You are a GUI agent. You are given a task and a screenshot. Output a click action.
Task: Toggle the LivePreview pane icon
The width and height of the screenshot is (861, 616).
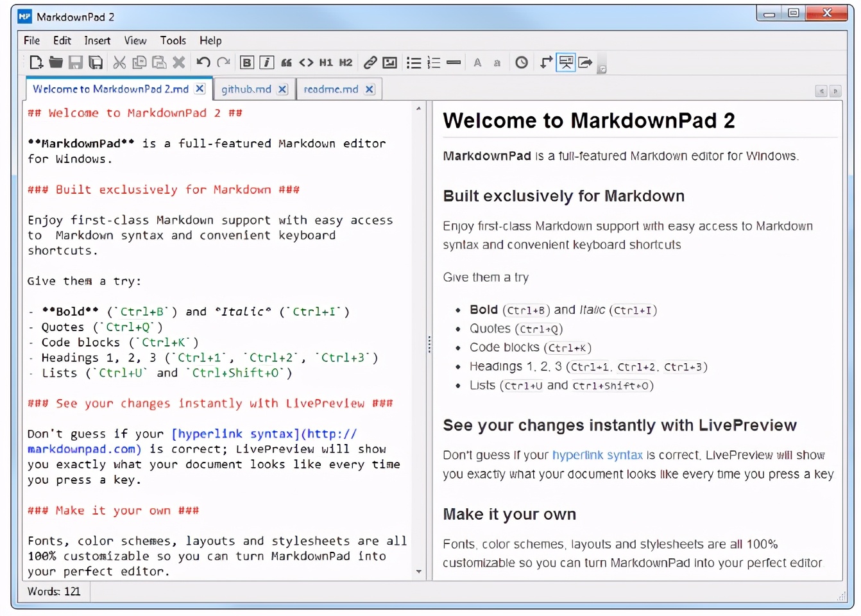click(566, 62)
